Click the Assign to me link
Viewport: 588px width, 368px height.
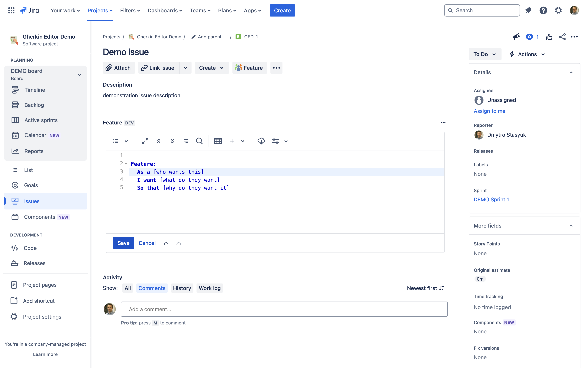click(x=489, y=111)
